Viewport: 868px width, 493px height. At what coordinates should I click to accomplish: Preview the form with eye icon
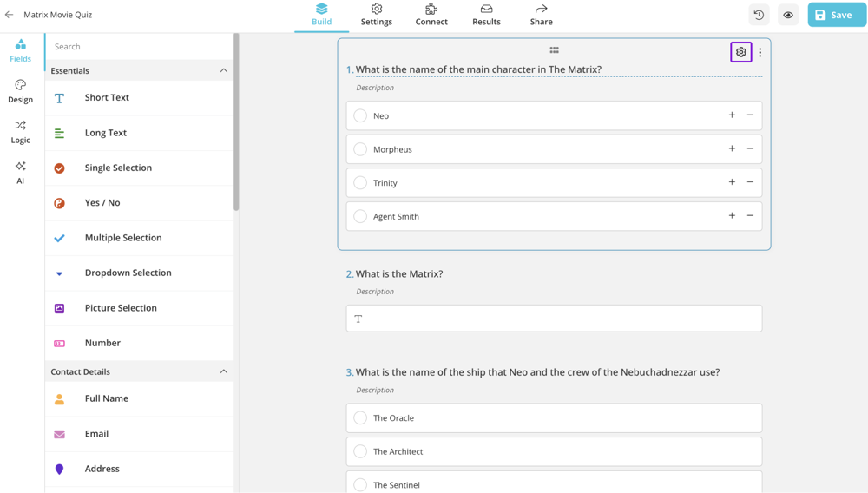[788, 15]
